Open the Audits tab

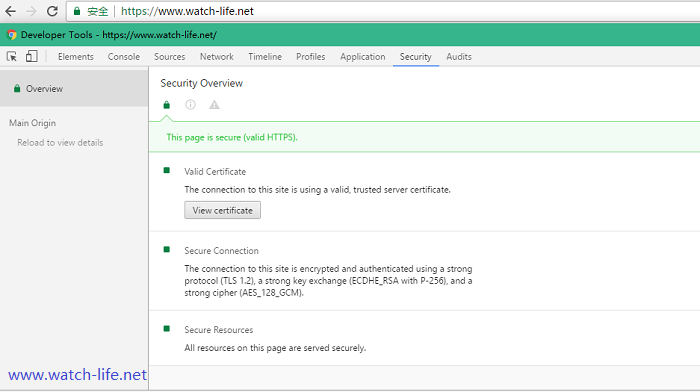(x=459, y=57)
